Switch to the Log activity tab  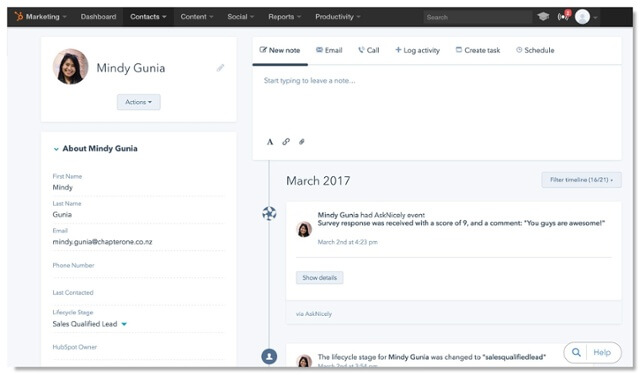418,50
